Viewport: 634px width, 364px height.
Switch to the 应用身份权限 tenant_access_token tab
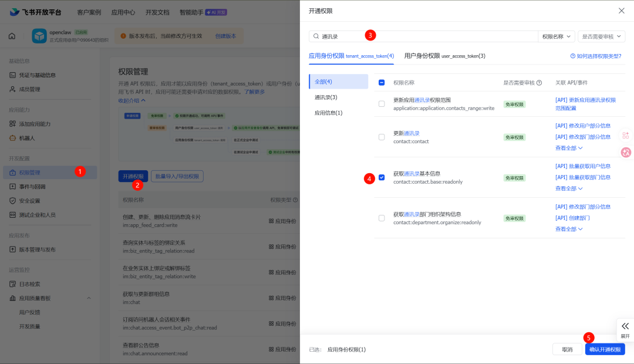(x=352, y=56)
